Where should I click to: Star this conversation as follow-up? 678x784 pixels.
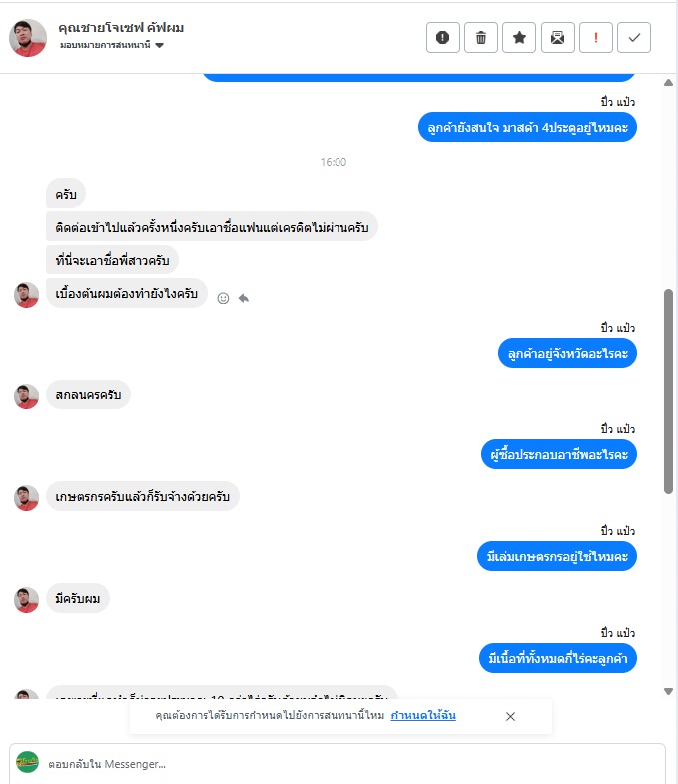pos(519,38)
